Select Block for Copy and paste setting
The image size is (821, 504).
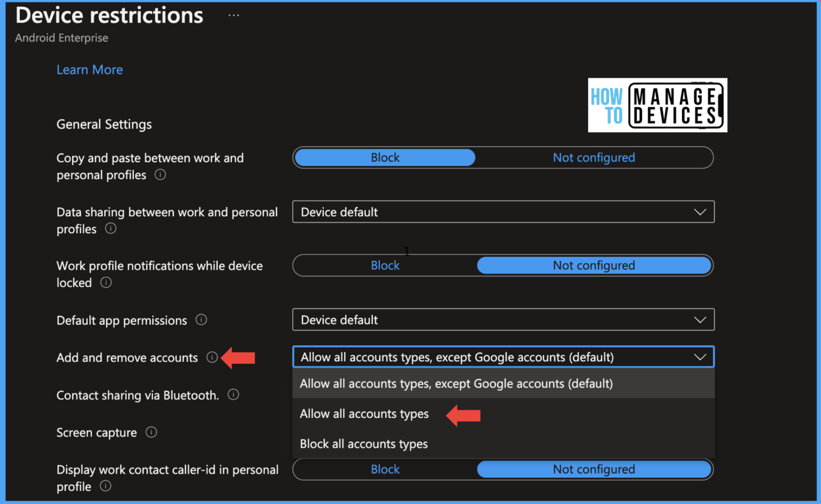(385, 157)
